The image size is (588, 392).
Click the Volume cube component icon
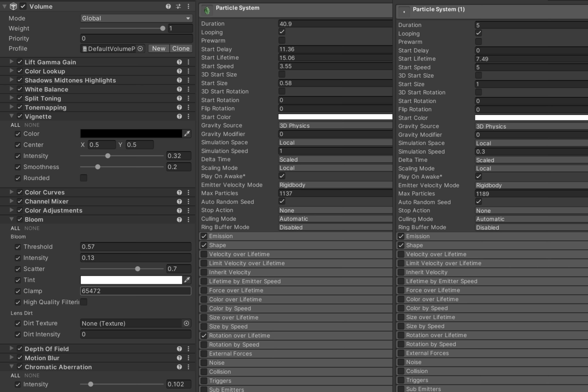13,6
